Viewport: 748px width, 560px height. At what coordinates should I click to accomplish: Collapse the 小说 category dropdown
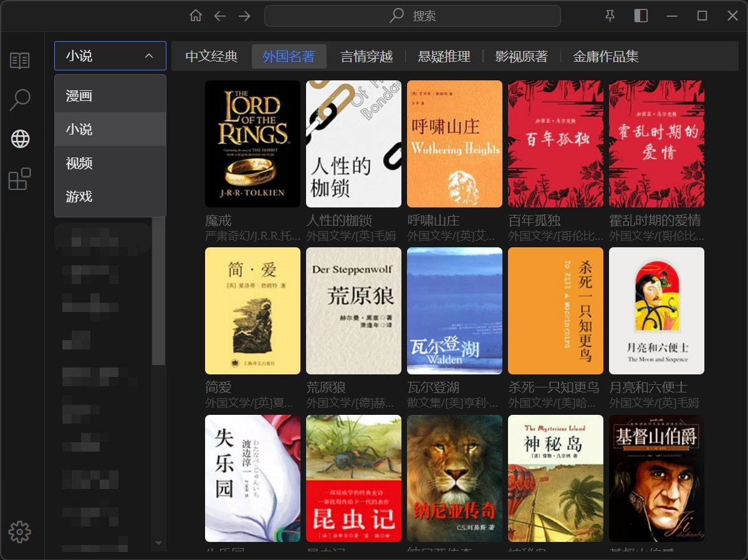[x=110, y=56]
